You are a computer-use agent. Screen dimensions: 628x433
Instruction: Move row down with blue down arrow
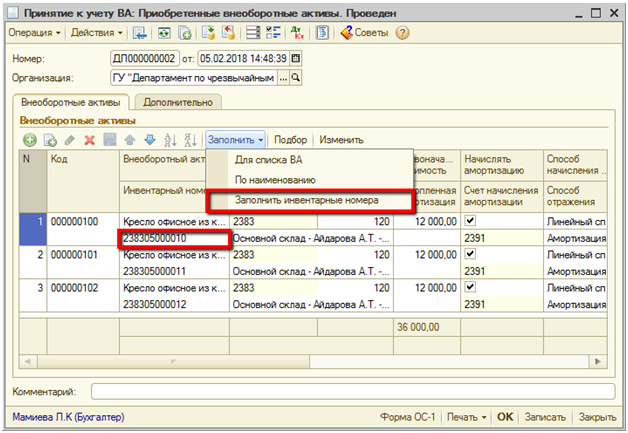[x=149, y=140]
